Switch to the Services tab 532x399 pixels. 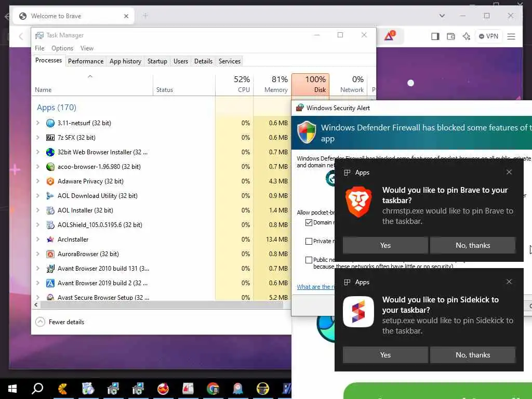pyautogui.click(x=229, y=61)
